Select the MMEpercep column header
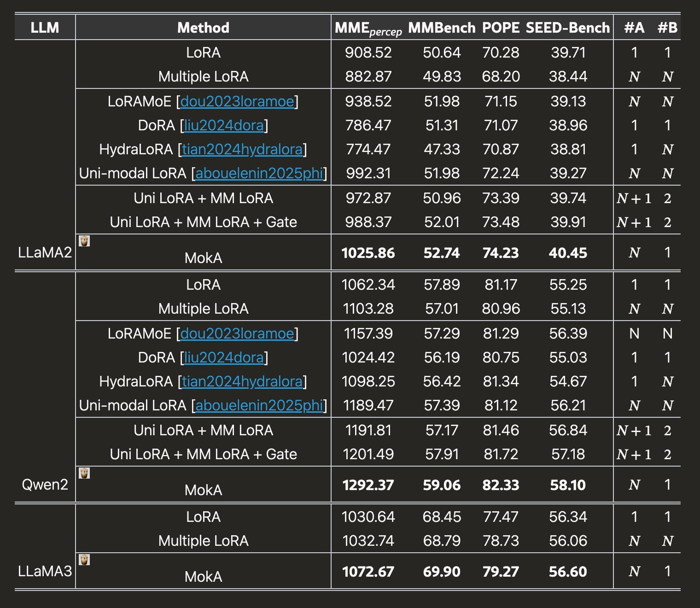Image resolution: width=700 pixels, height=608 pixels. point(368,29)
